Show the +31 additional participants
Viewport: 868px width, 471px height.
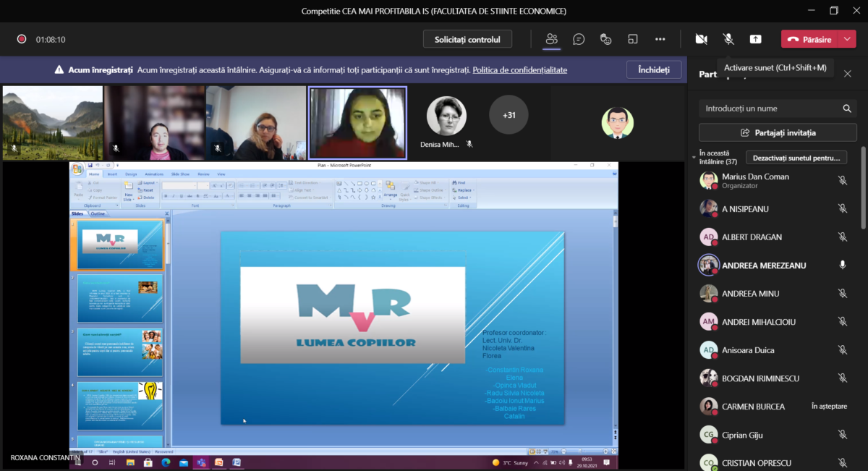(509, 114)
